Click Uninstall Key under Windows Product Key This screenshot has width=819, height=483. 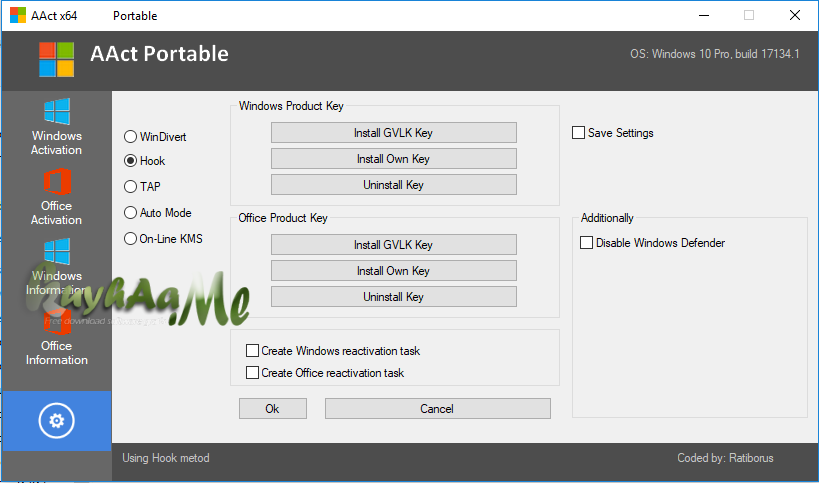(394, 185)
